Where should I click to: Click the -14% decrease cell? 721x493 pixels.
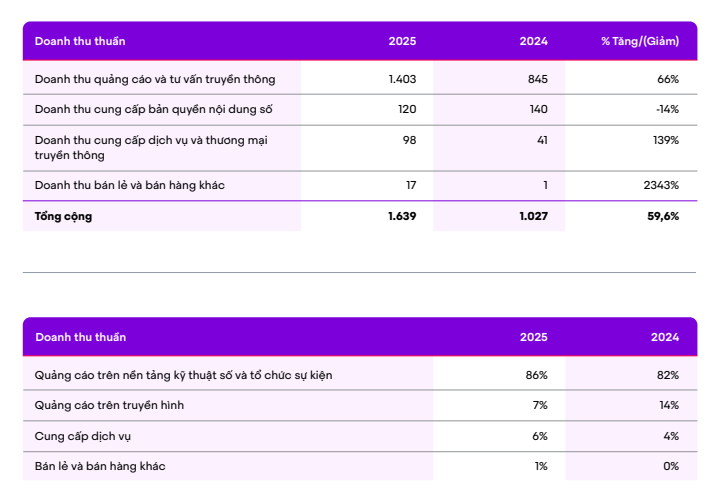(x=668, y=109)
